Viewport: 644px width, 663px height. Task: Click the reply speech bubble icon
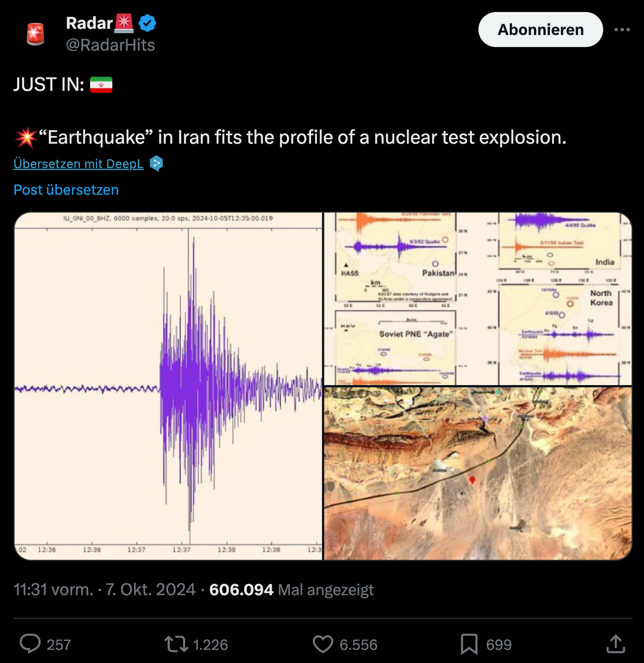click(x=30, y=644)
